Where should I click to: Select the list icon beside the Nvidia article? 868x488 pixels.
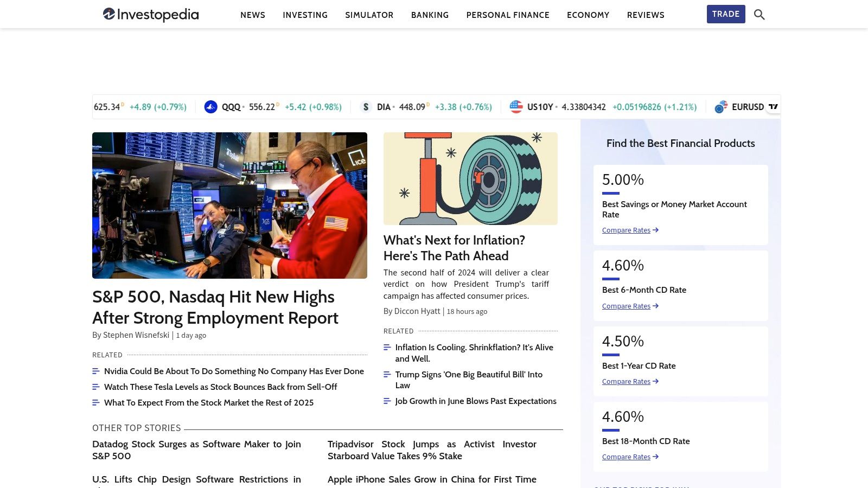click(x=96, y=371)
